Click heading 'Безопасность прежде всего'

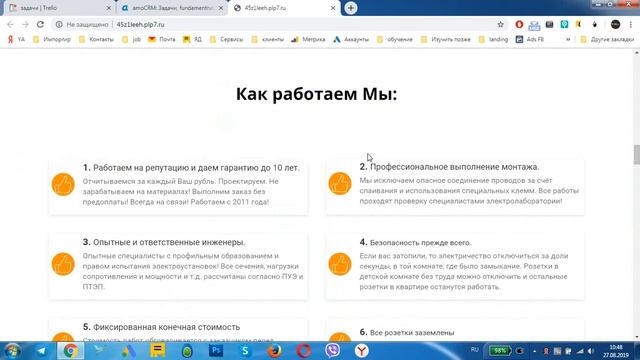coord(420,243)
